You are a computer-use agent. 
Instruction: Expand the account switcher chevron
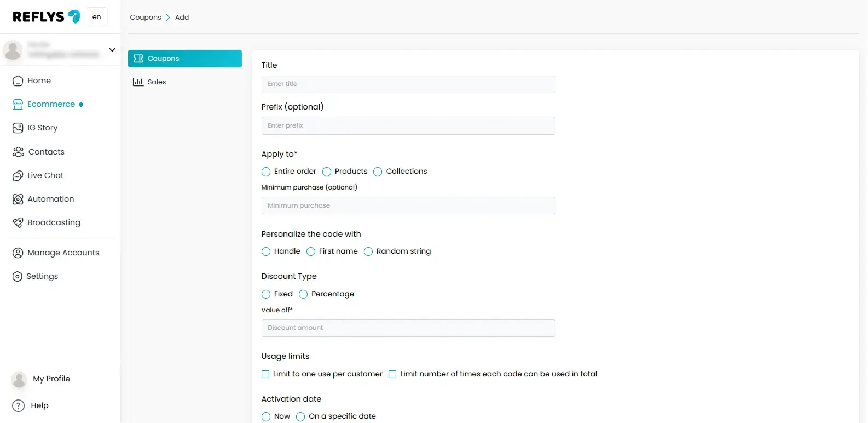[x=112, y=50]
